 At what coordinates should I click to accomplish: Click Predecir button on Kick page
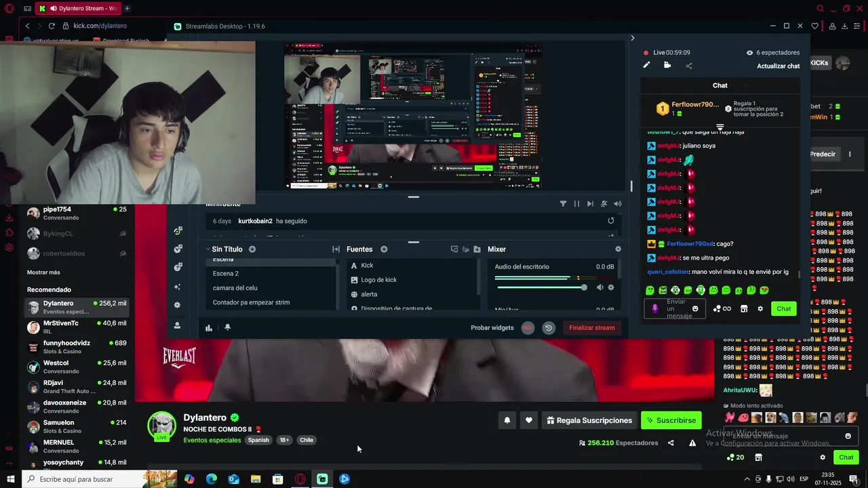tap(823, 155)
